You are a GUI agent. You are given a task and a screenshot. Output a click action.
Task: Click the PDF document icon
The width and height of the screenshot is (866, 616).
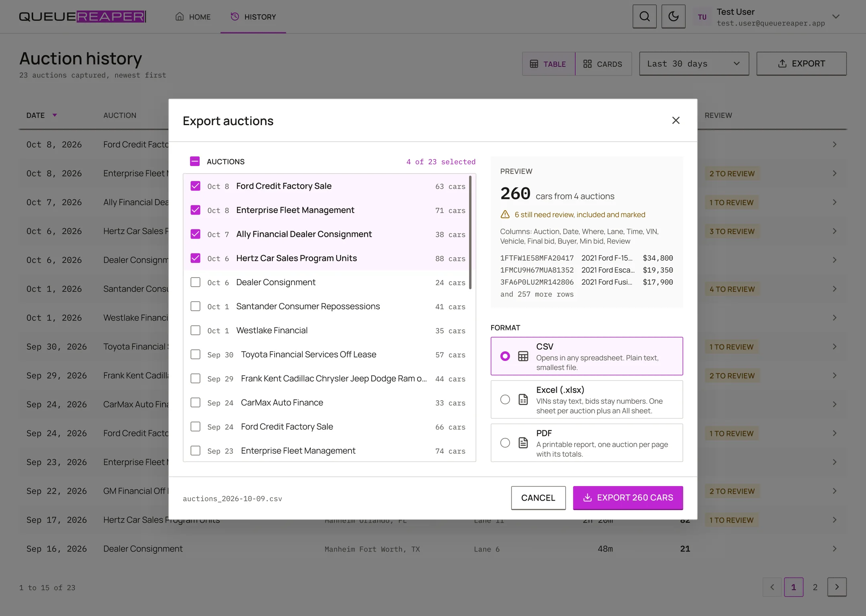[x=523, y=443]
